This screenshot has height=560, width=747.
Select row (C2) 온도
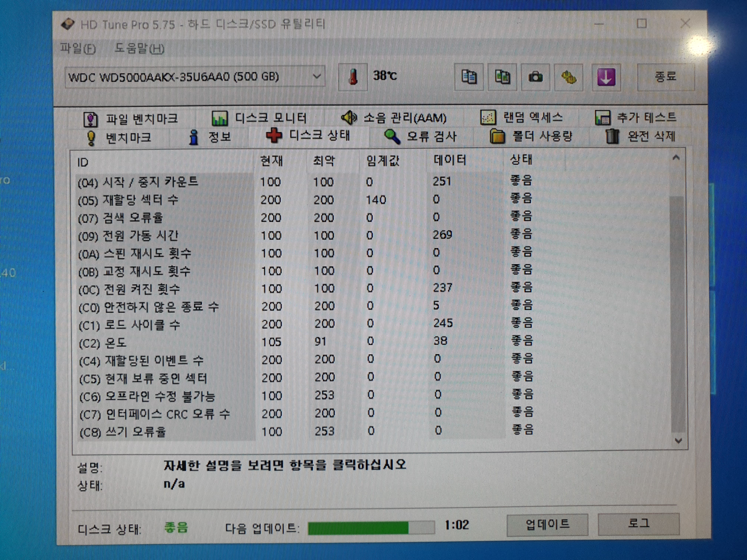coord(306,342)
